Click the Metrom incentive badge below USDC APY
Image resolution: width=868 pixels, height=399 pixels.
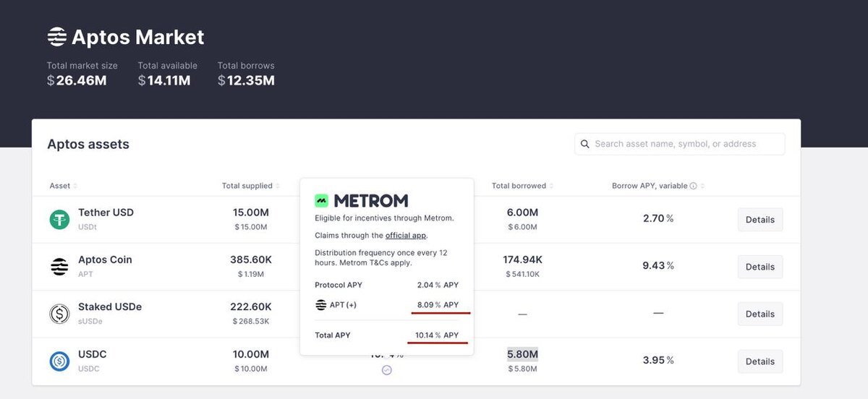tap(386, 370)
